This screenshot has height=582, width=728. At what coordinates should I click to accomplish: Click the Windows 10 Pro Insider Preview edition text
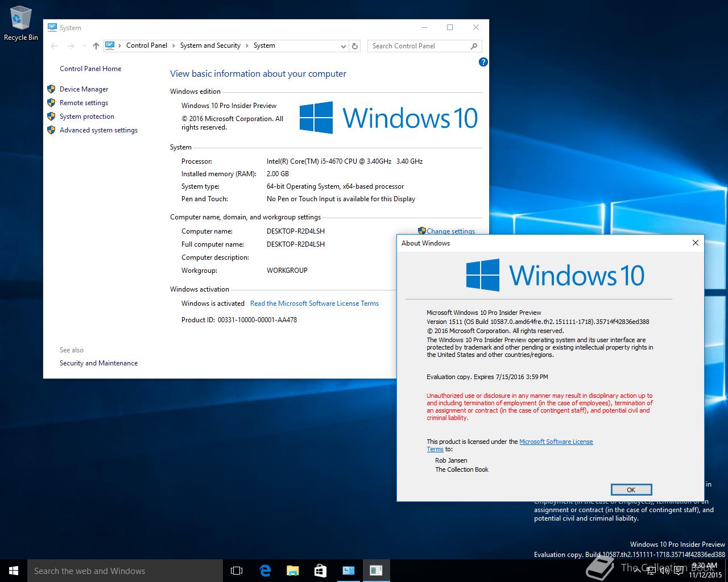(x=229, y=106)
